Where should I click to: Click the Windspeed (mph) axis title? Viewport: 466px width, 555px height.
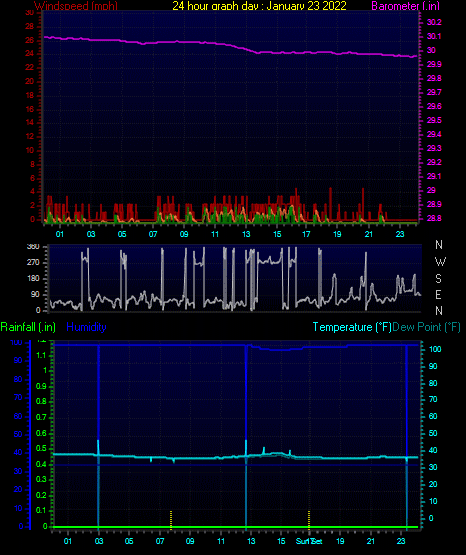point(76,6)
